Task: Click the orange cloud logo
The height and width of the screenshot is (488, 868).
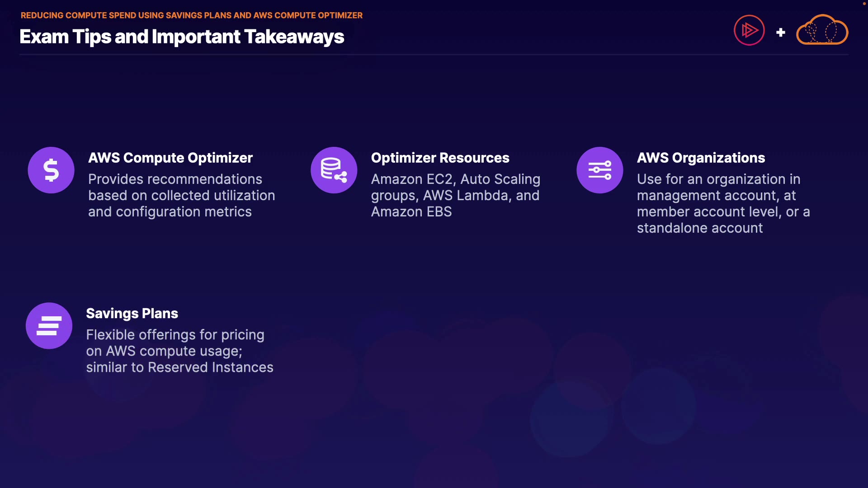Action: [822, 30]
